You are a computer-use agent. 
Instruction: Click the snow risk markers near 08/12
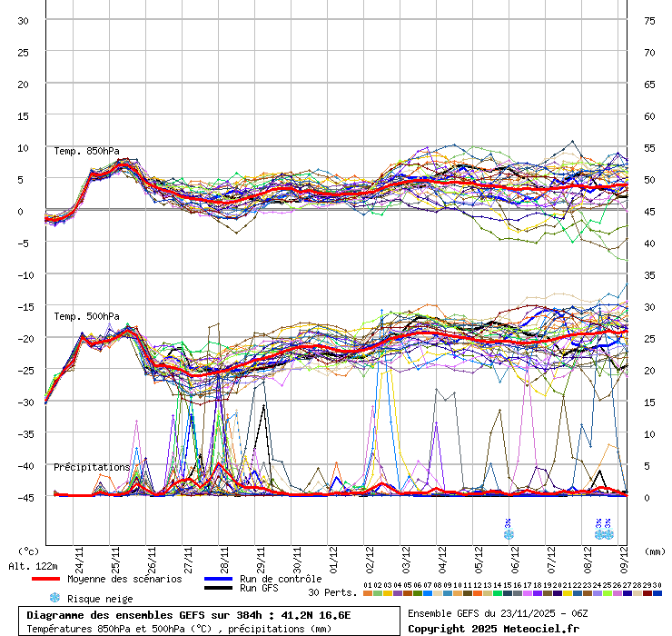coord(604,530)
